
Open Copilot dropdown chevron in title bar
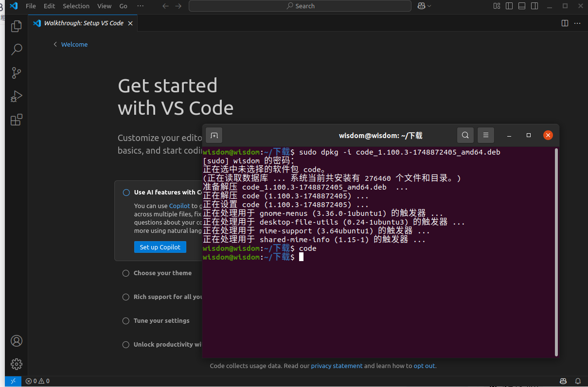tap(429, 6)
